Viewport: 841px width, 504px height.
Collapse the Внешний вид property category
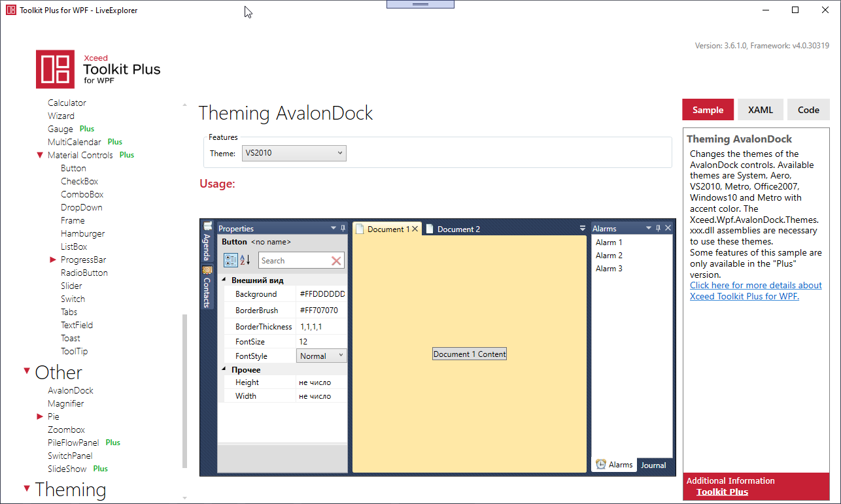[x=224, y=280]
